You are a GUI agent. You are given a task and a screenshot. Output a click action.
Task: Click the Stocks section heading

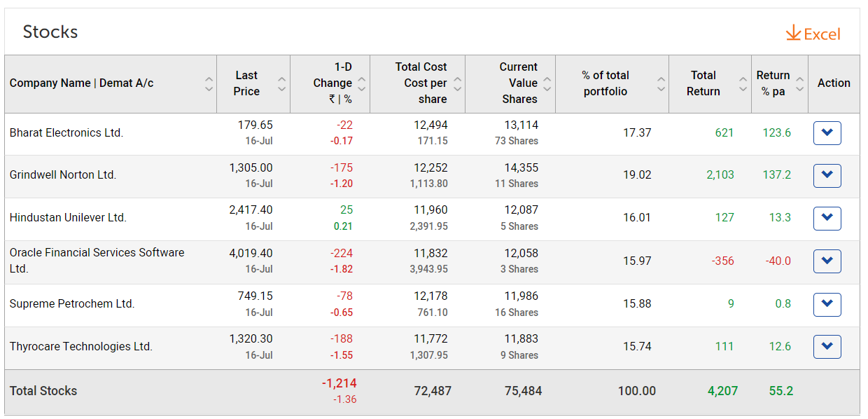tap(50, 32)
